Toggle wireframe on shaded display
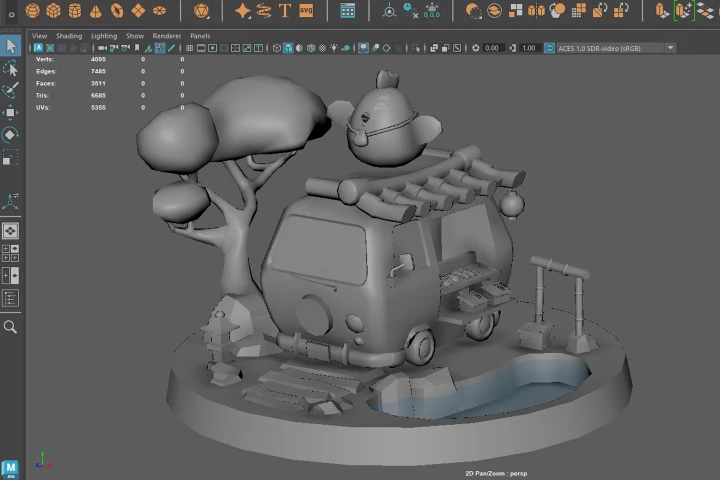The image size is (720, 480). pos(311,48)
